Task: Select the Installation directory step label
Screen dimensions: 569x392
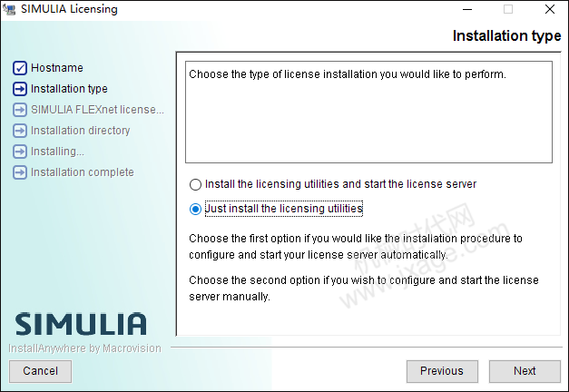Action: pyautogui.click(x=80, y=131)
